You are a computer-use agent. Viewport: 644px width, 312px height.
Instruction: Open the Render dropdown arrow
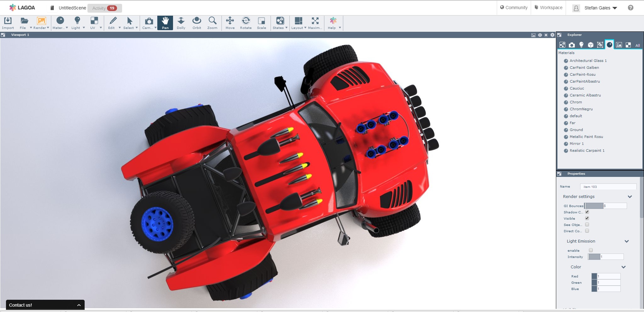tap(48, 28)
